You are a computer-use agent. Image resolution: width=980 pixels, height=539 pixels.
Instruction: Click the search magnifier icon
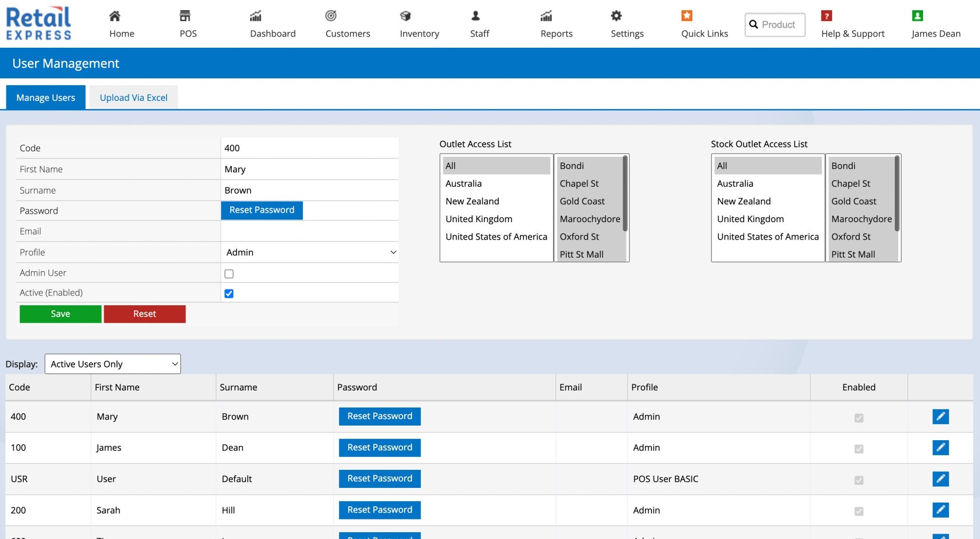tap(754, 24)
